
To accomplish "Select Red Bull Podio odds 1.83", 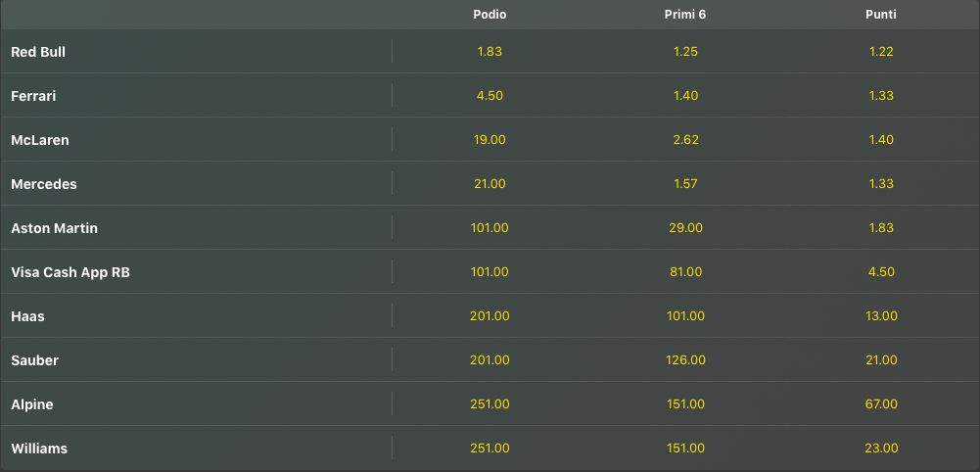I will [x=490, y=52].
